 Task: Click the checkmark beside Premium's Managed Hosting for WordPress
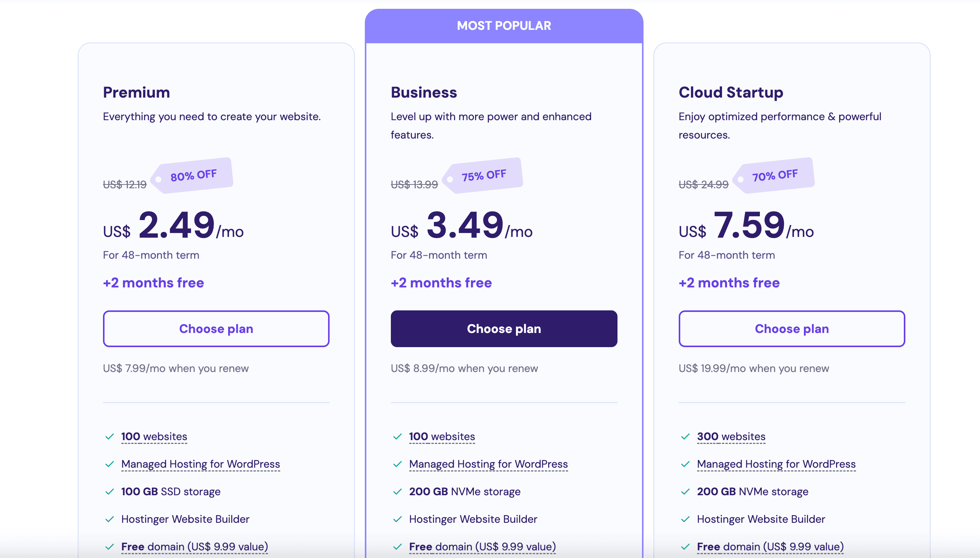[109, 464]
